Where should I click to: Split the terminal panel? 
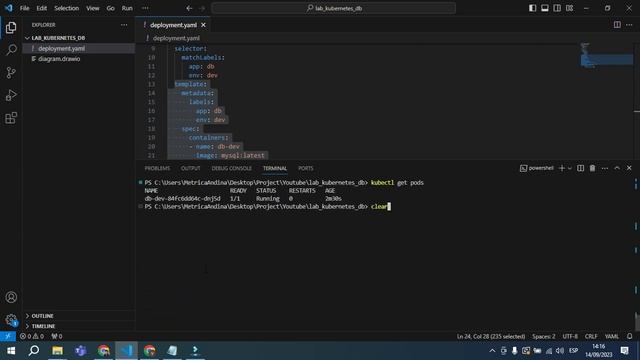pos(580,168)
